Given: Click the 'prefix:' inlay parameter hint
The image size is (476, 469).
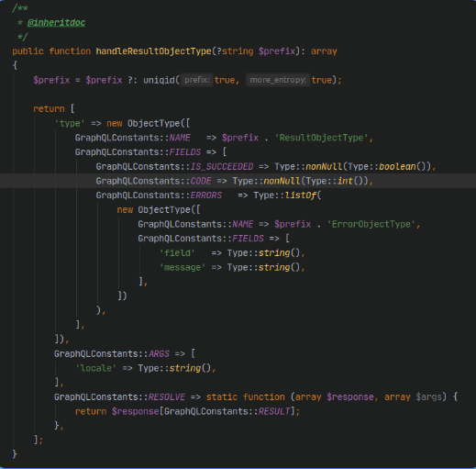Looking at the screenshot, I should [196, 80].
